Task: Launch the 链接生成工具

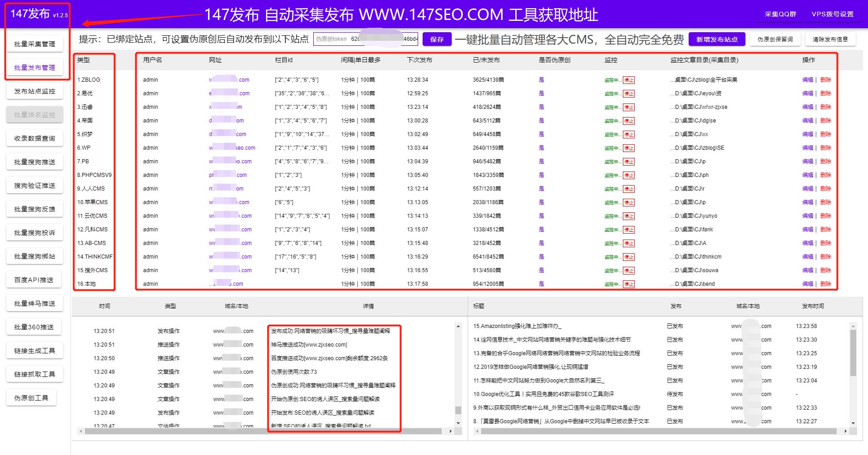Action: point(35,350)
